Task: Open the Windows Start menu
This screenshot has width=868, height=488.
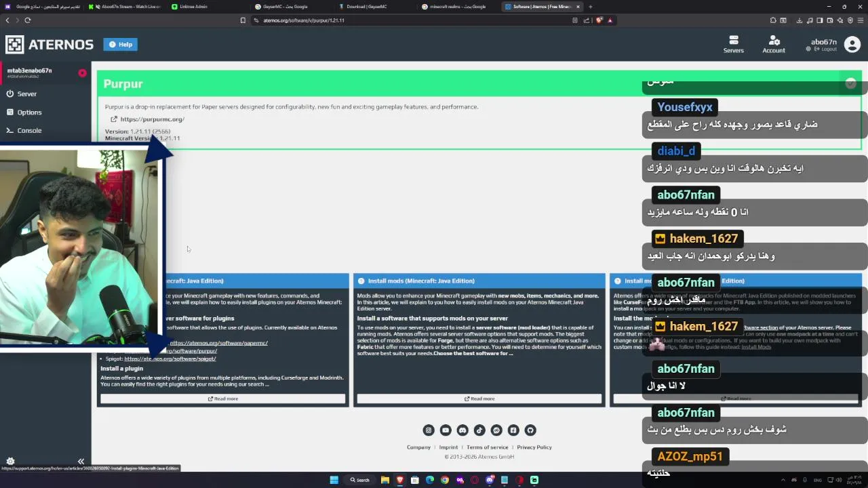Action: tap(334, 480)
